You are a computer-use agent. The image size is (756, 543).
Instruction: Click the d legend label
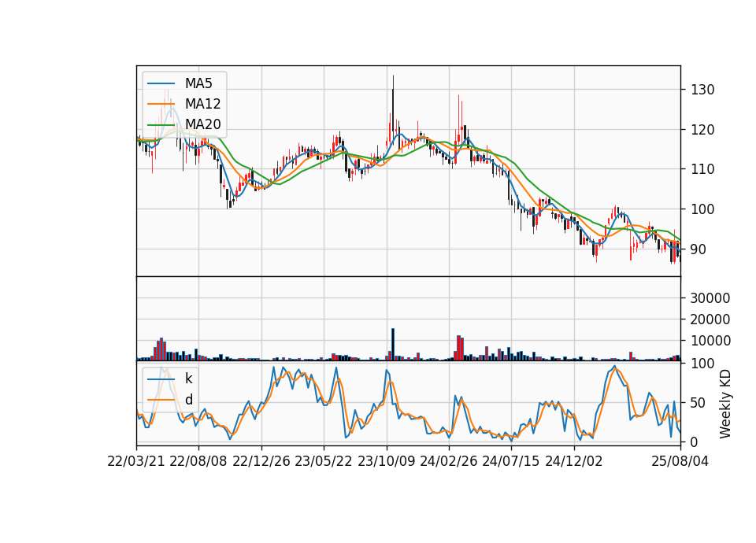click(x=188, y=400)
